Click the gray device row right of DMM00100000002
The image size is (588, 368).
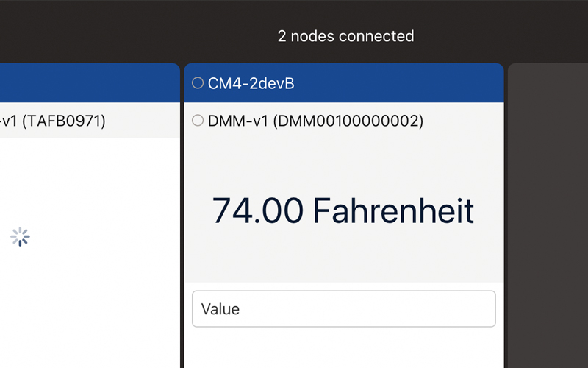(x=463, y=120)
